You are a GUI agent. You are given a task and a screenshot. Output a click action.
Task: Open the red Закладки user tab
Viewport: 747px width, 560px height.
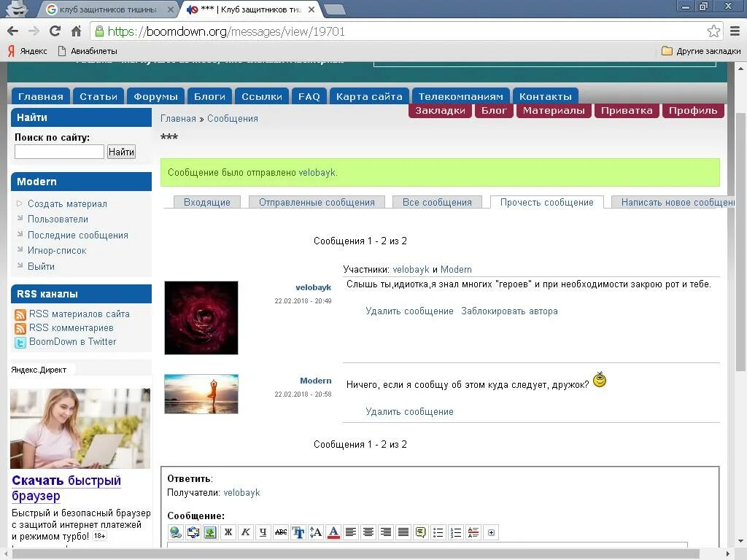click(440, 111)
